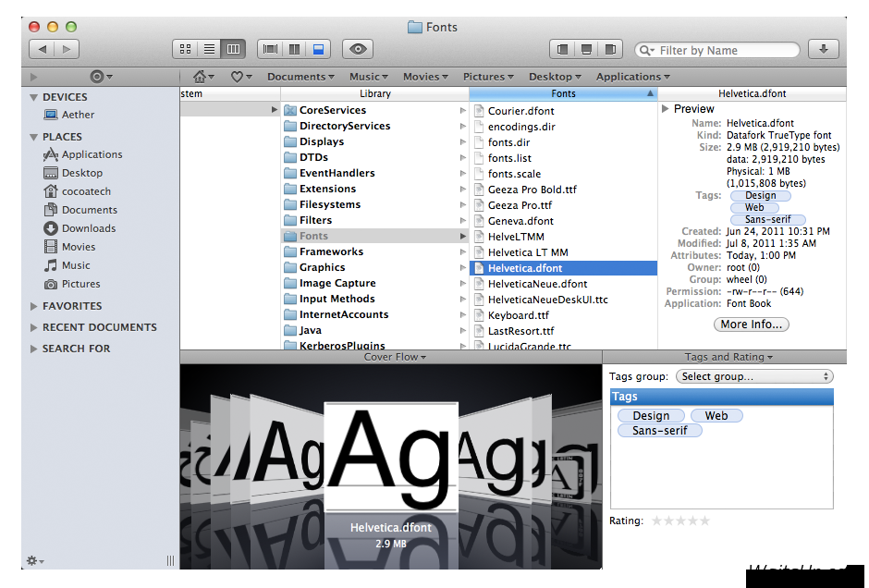Image resolution: width=869 pixels, height=588 pixels.
Task: Click the download arrow toolbar button
Action: (823, 49)
